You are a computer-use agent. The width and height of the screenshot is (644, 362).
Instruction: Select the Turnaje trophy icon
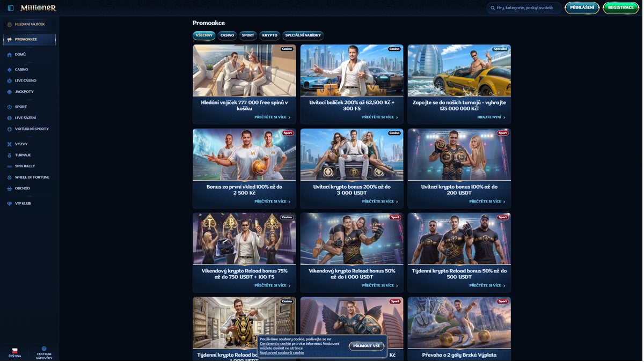coord(10,155)
